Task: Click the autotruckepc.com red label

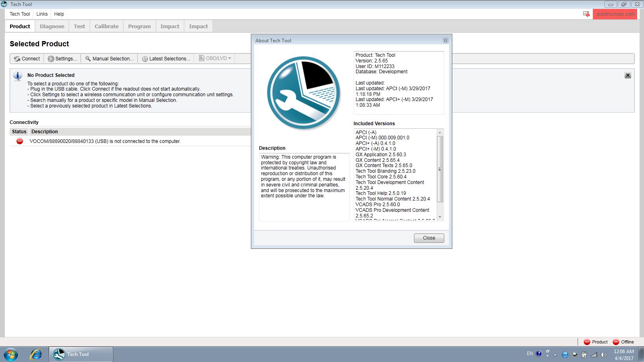Action: pos(615,14)
